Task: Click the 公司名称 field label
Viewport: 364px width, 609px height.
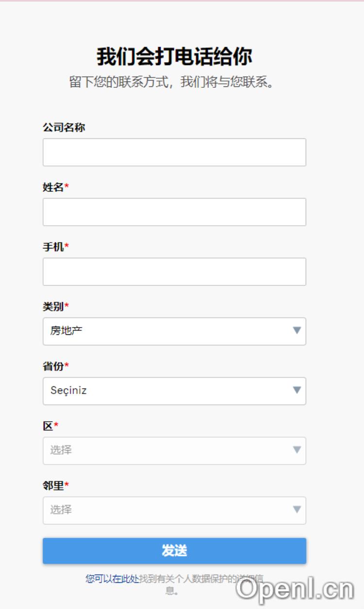Action: [x=64, y=128]
